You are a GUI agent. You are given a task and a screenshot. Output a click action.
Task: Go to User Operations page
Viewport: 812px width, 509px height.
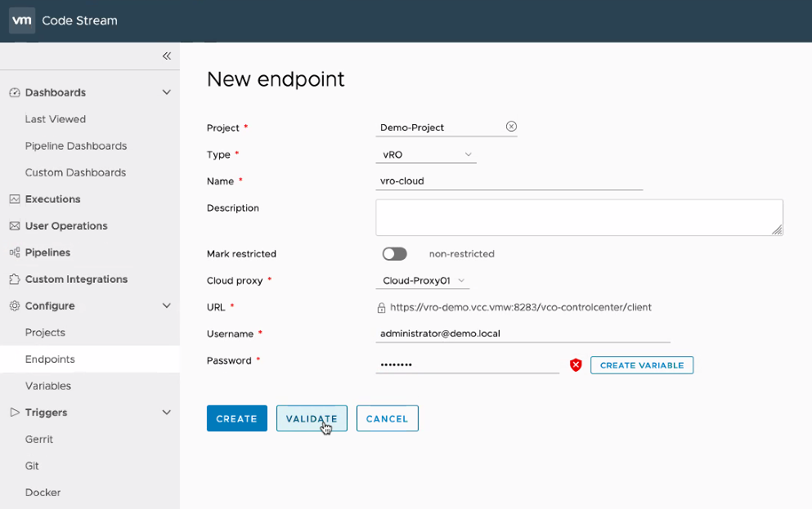[66, 226]
